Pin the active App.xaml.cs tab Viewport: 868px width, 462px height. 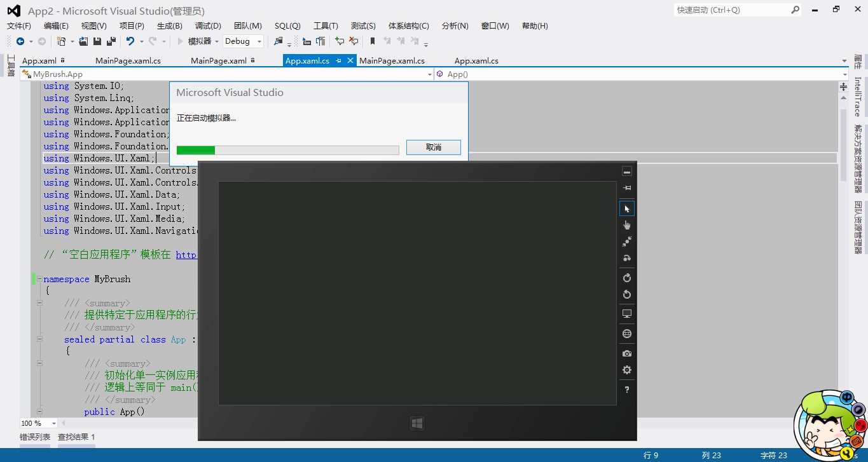click(339, 61)
